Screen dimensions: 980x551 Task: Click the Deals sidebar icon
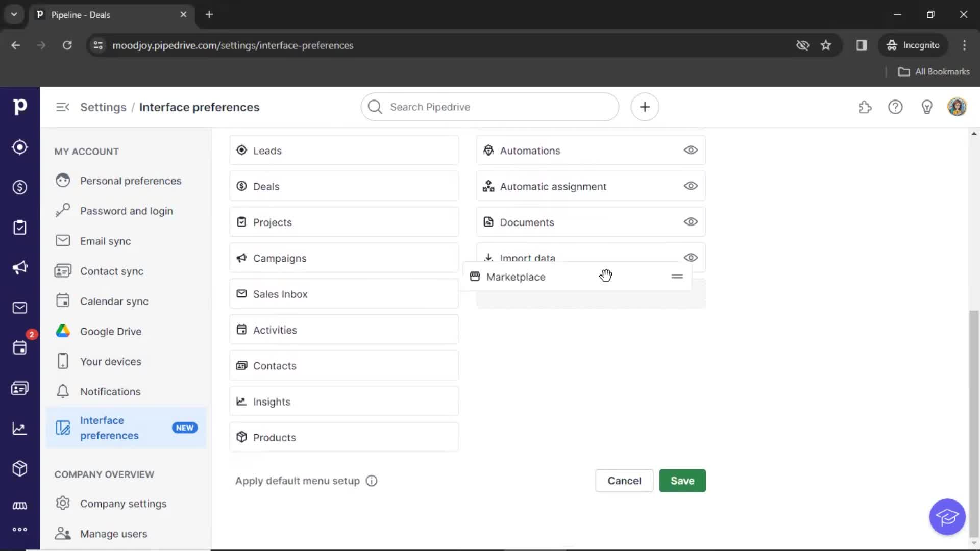point(19,187)
